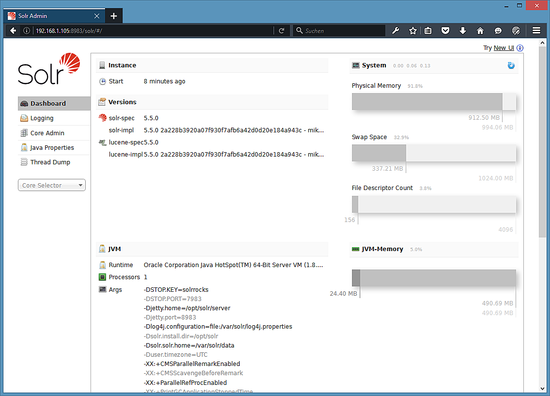
Task: Open the Firefox hamburger menu
Action: click(536, 31)
